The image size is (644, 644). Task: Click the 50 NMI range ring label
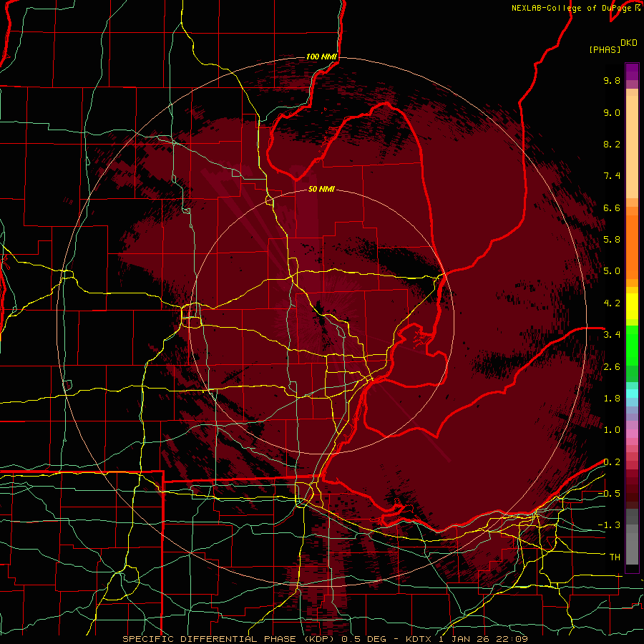click(321, 189)
